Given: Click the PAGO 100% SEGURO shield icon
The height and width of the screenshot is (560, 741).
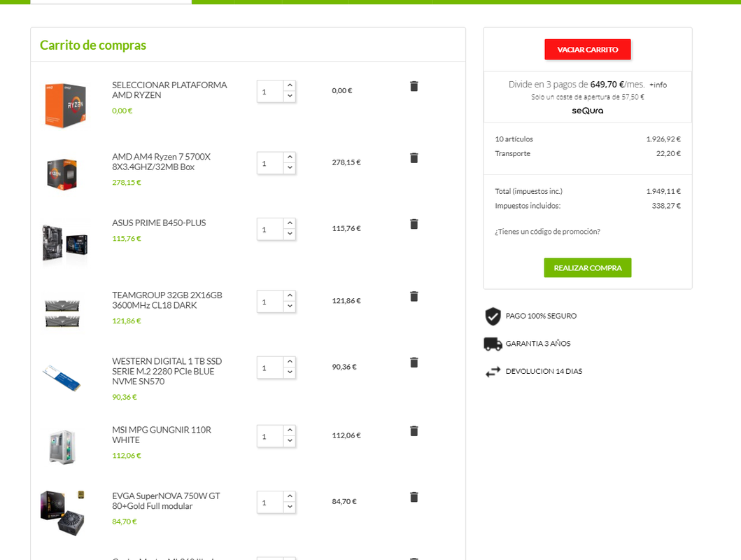Looking at the screenshot, I should click(x=493, y=316).
